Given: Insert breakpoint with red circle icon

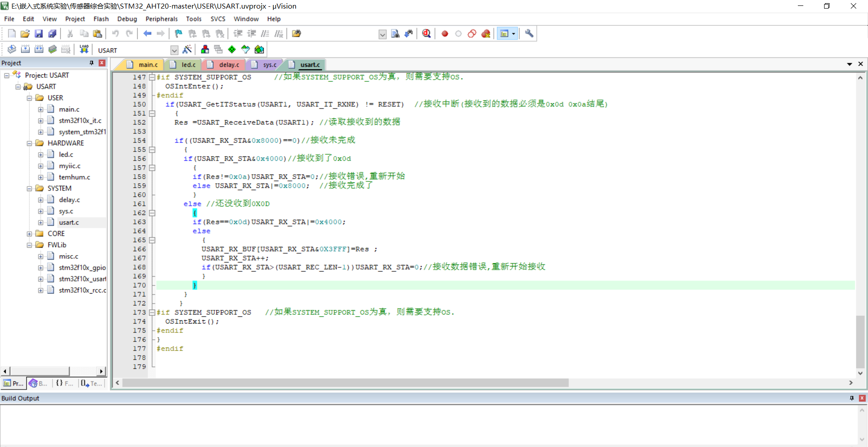Looking at the screenshot, I should [x=445, y=33].
